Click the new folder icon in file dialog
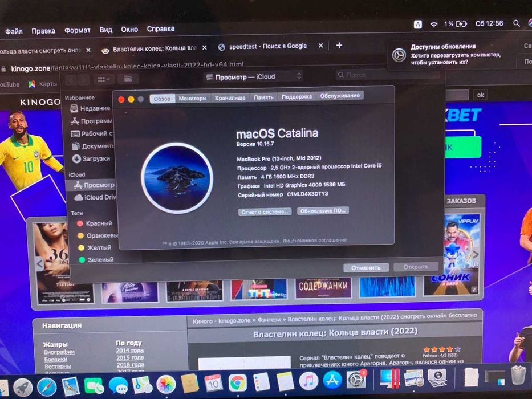Viewport: 532px width, 399px height. pos(128,79)
